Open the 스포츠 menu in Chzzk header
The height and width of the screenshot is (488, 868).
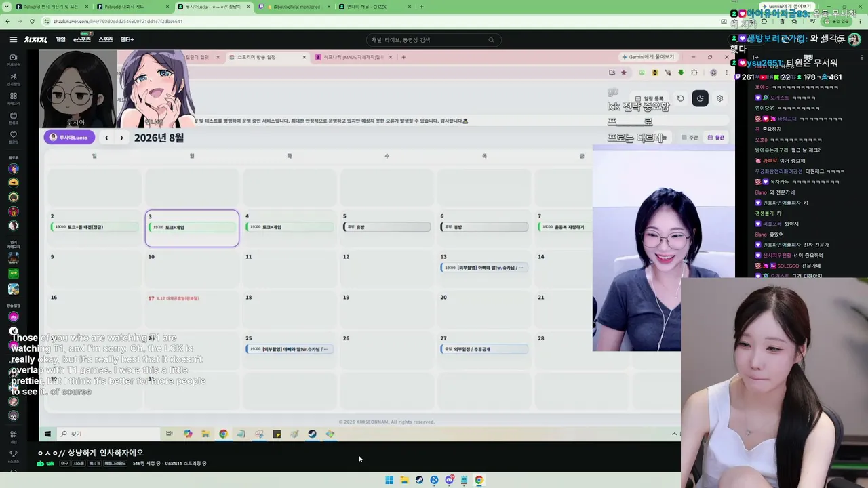tap(106, 40)
